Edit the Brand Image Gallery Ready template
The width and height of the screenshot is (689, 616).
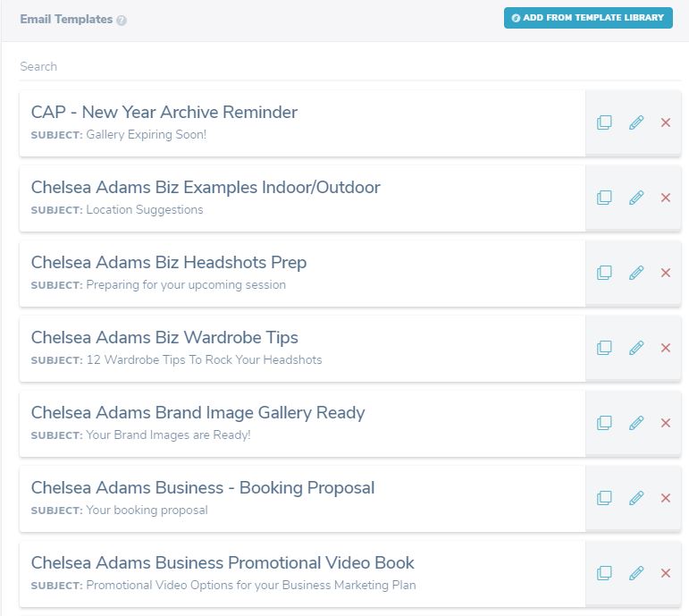point(636,423)
